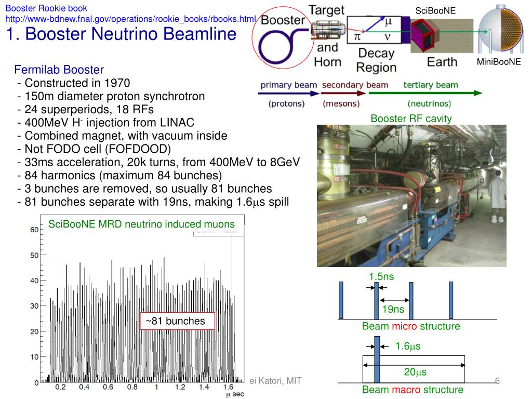532x399 pixels.
Task: Click bullet '24 superperiods, 18 RFs'
Action: point(86,109)
